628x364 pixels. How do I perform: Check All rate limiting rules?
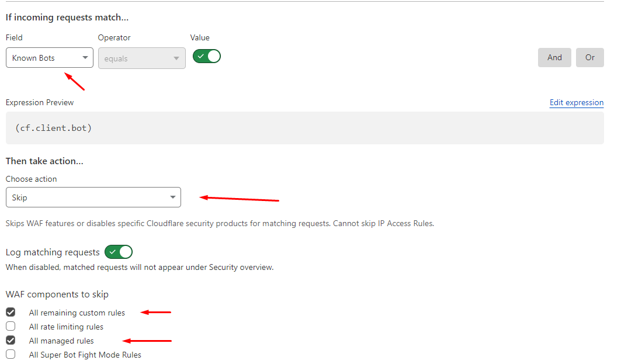[x=11, y=326]
